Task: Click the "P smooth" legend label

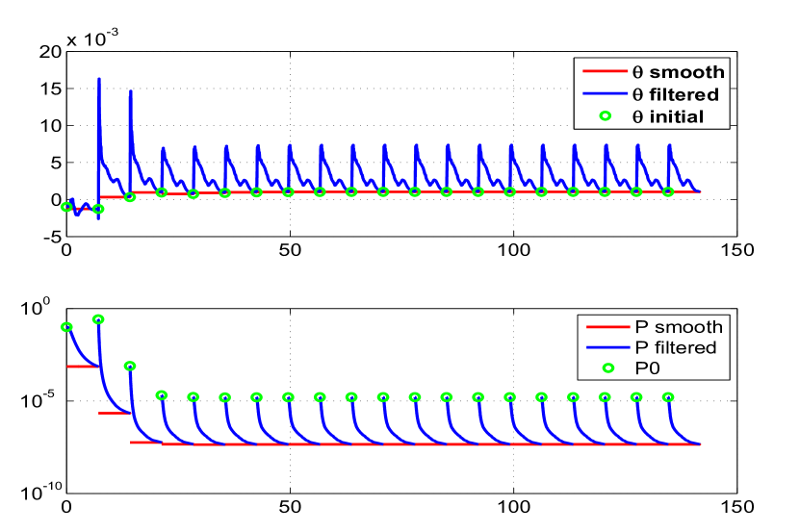Action: coord(679,326)
